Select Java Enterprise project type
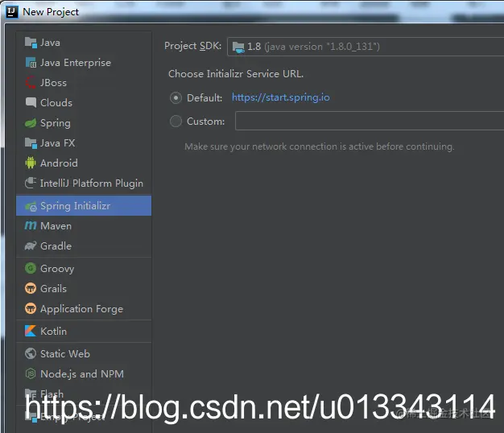The image size is (504, 433). tap(84, 62)
